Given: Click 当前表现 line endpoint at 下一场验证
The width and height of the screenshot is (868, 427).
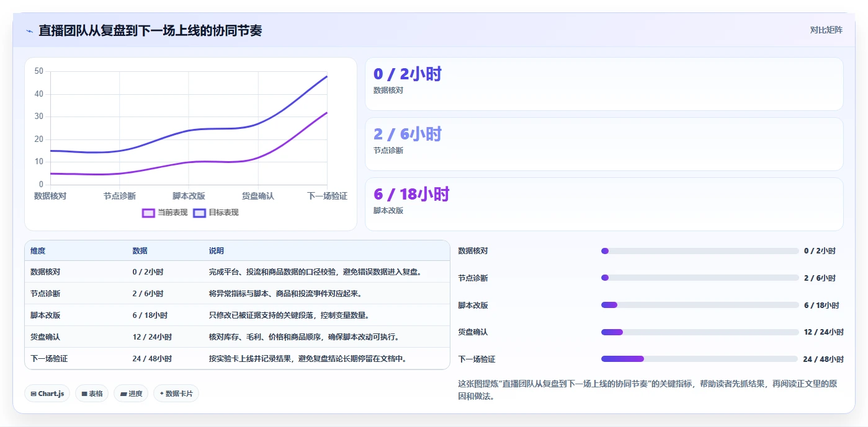Looking at the screenshot, I should coord(327,113).
